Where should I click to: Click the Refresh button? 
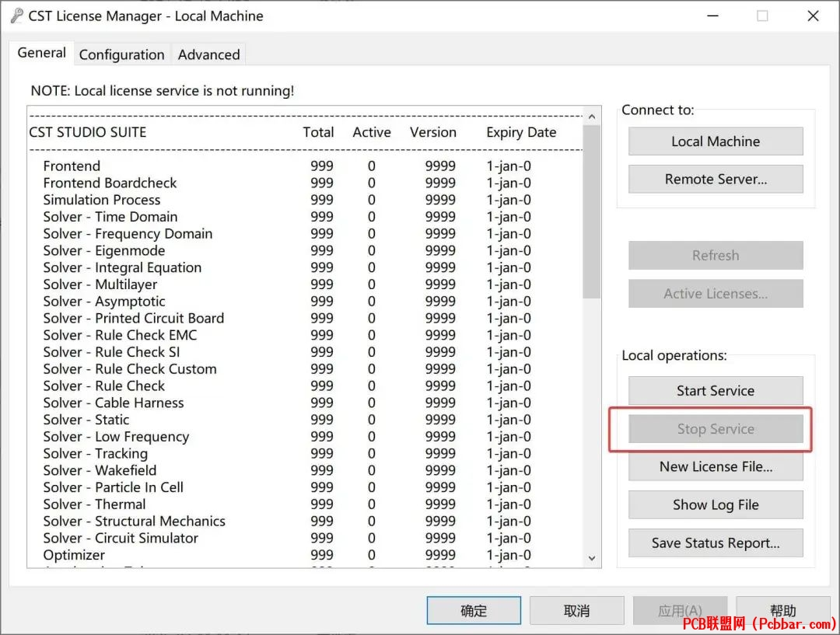tap(716, 256)
